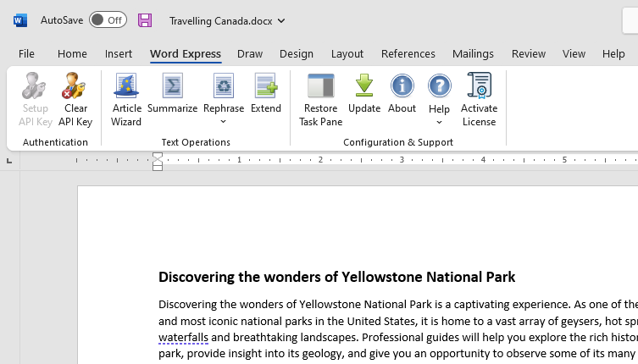Click the bold Yellowstone National Park heading

(337, 277)
